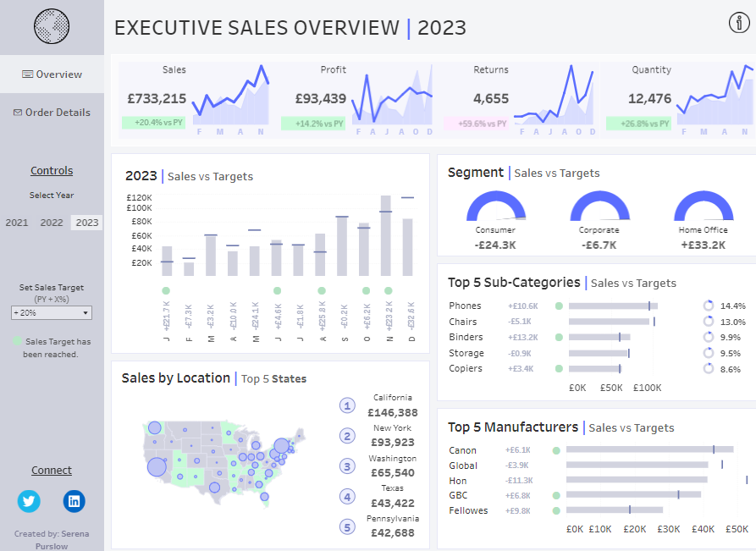The width and height of the screenshot is (756, 551).
Task: Click the +14.2% vs PY profit badge
Action: pos(313,124)
